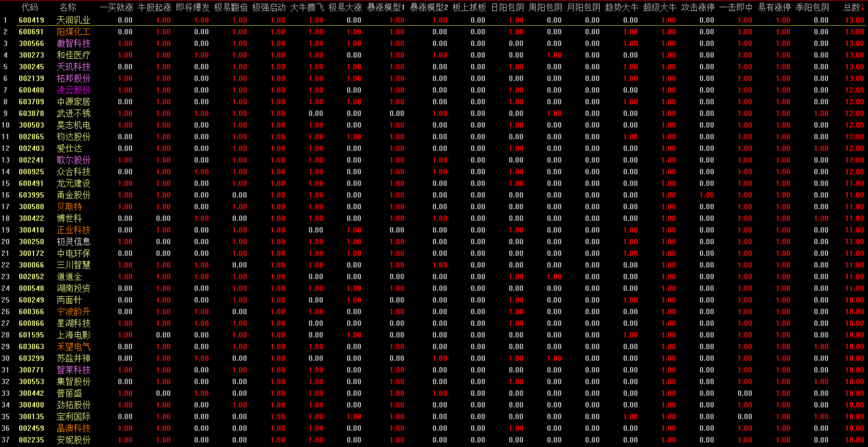
Task: Sort by the 即将爆发 column header
Action: click(x=192, y=7)
